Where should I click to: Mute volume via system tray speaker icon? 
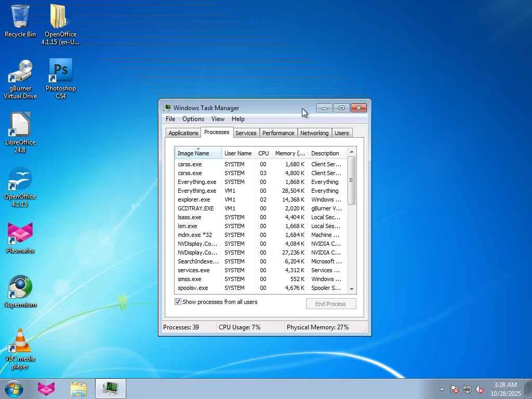coord(480,389)
